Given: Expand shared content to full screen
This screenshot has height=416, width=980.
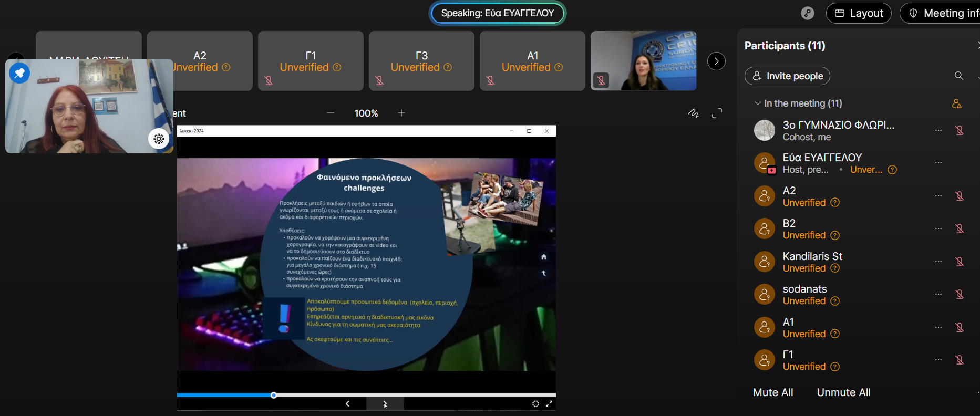Looking at the screenshot, I should (x=717, y=113).
